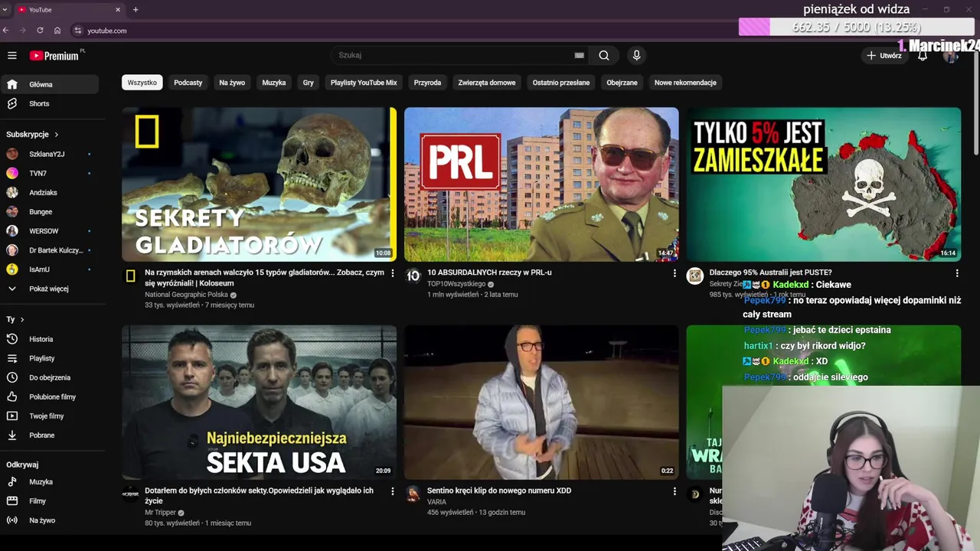Open Muzyka under Odkrywaj
The image size is (980, 551).
pos(50,481)
